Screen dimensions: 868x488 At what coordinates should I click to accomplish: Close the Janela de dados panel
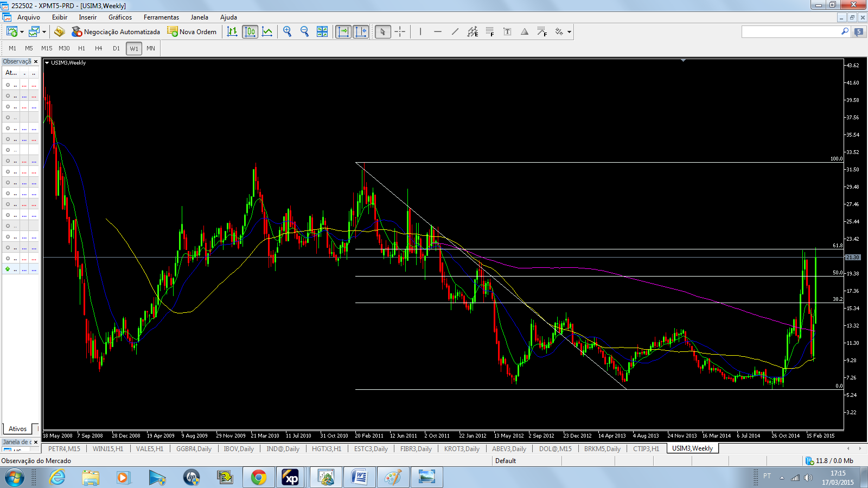(x=36, y=442)
